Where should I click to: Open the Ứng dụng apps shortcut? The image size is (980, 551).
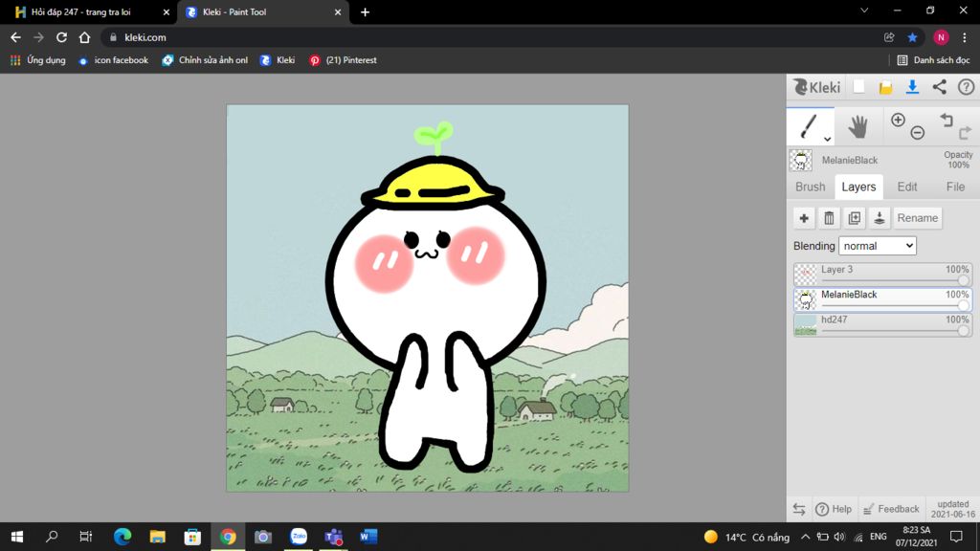(38, 60)
